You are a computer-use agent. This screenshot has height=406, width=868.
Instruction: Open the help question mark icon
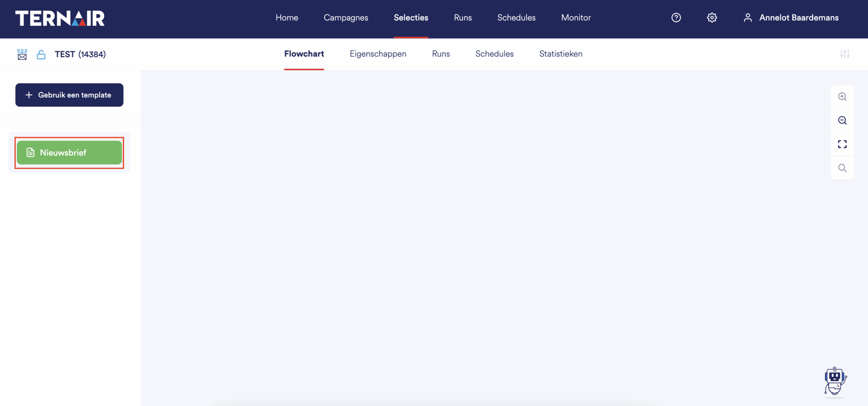click(676, 17)
